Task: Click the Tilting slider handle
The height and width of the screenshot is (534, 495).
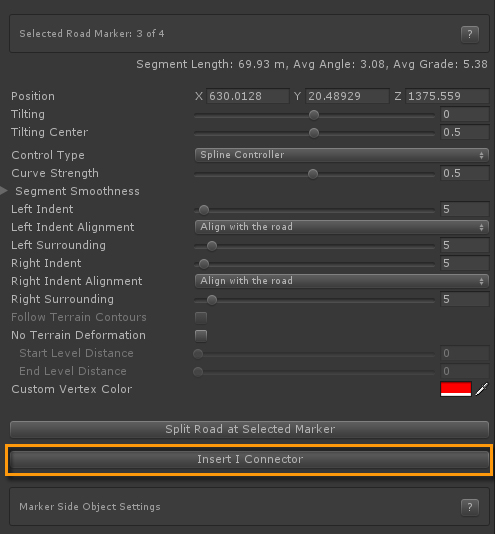Action: pos(314,115)
